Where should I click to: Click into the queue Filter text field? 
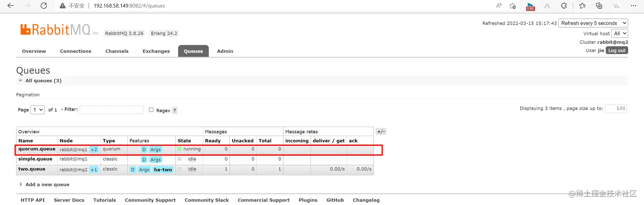click(x=112, y=110)
